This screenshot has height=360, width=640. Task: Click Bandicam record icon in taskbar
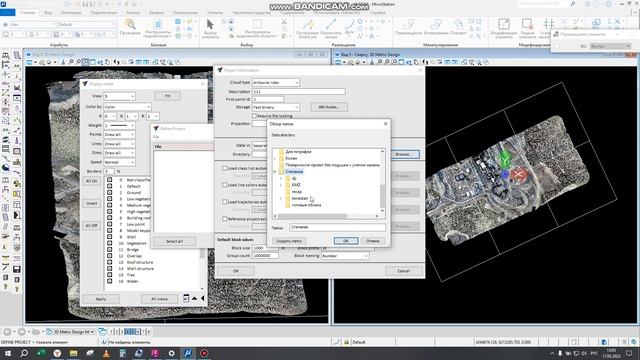coord(204,353)
